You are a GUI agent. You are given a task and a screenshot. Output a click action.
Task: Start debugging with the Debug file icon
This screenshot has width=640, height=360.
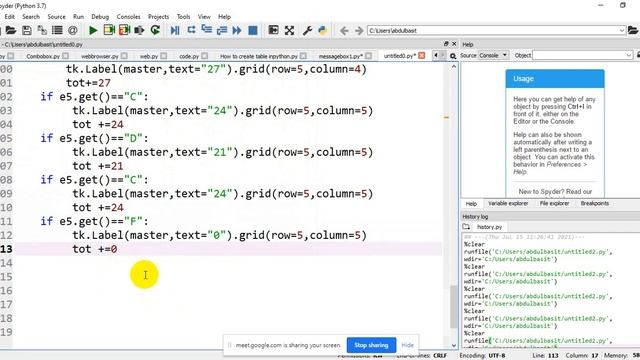click(175, 31)
